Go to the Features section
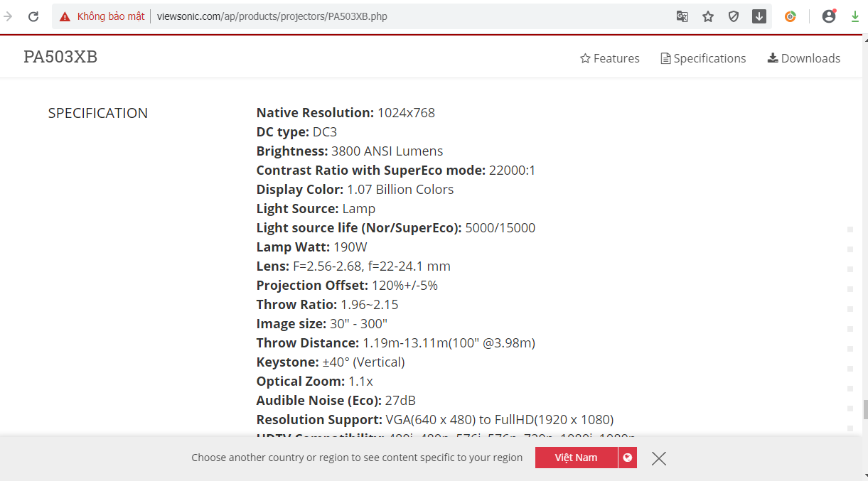This screenshot has width=868, height=481. coord(610,58)
